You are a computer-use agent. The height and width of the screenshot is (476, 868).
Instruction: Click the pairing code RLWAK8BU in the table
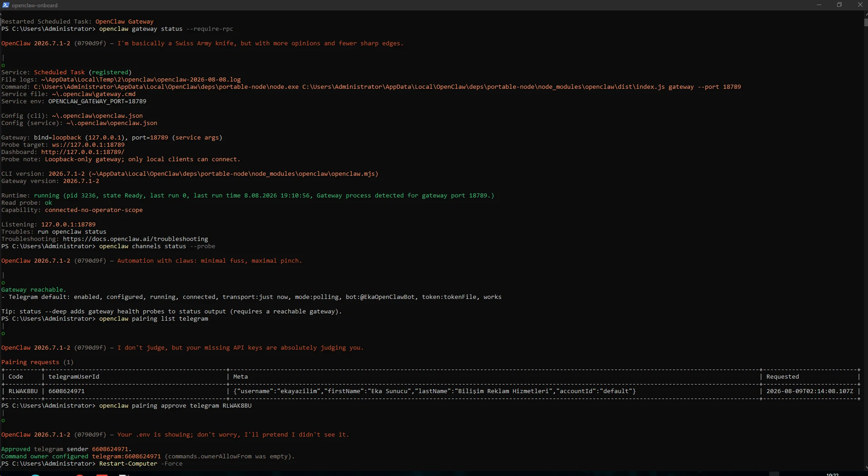coord(23,391)
